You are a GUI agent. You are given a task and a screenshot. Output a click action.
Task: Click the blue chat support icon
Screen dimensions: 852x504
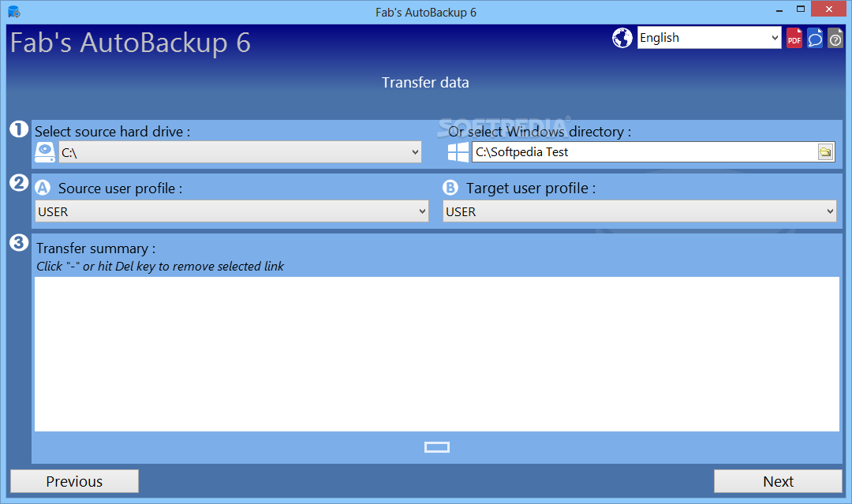pos(814,38)
